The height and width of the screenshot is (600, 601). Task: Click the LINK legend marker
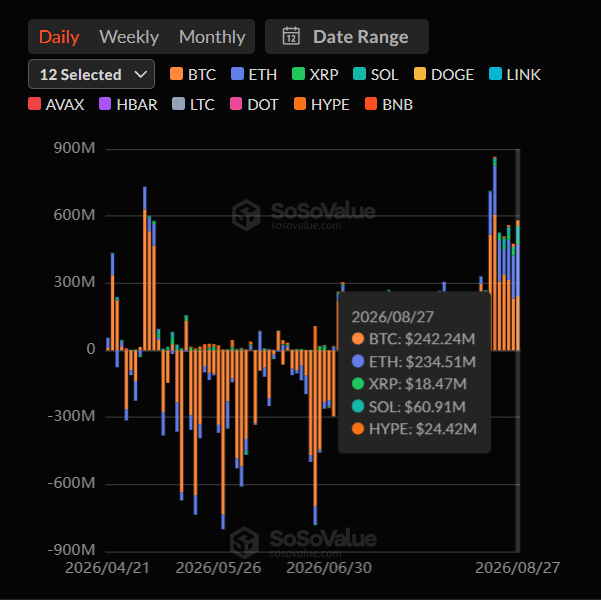click(495, 74)
